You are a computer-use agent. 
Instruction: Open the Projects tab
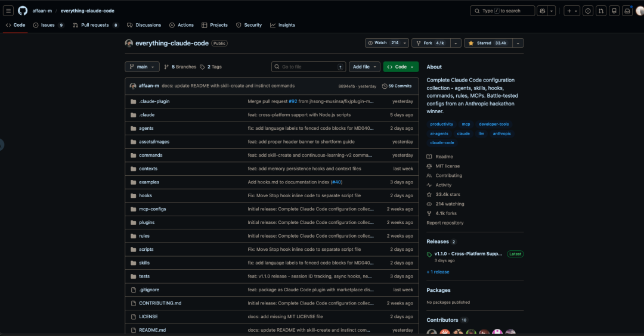[215, 25]
